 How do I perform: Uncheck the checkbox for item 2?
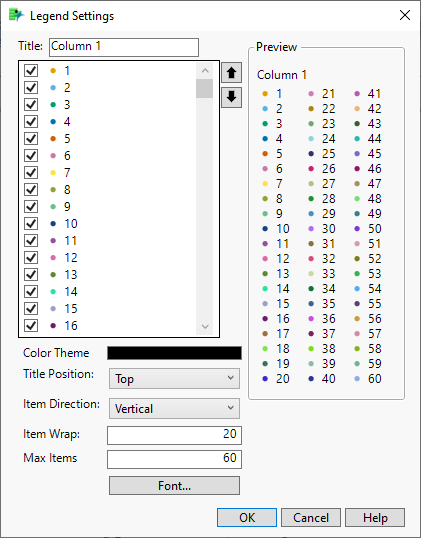31,87
